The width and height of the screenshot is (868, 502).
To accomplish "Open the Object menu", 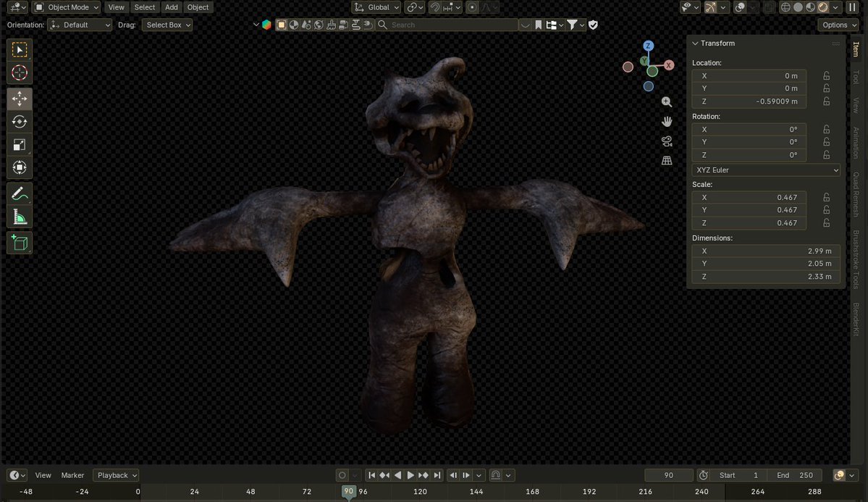I will click(198, 7).
